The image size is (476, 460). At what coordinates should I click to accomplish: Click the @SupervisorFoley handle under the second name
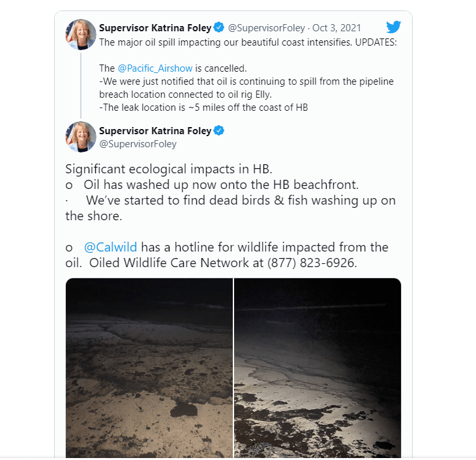138,143
